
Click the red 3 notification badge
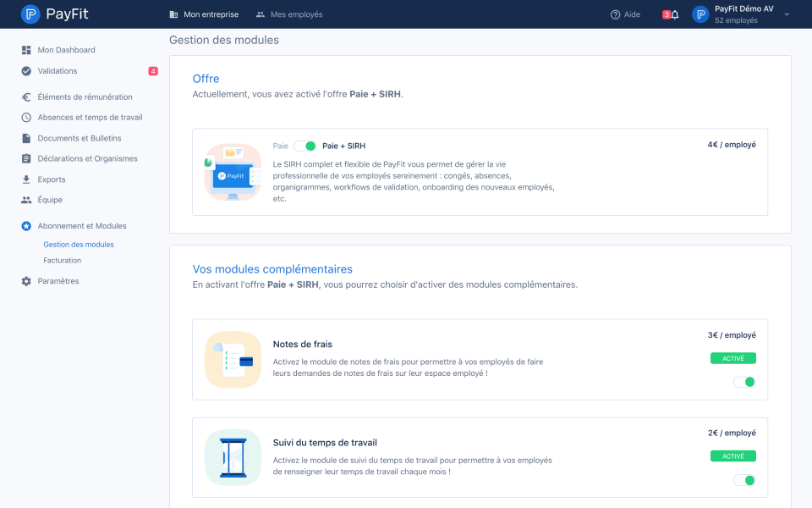tap(667, 14)
